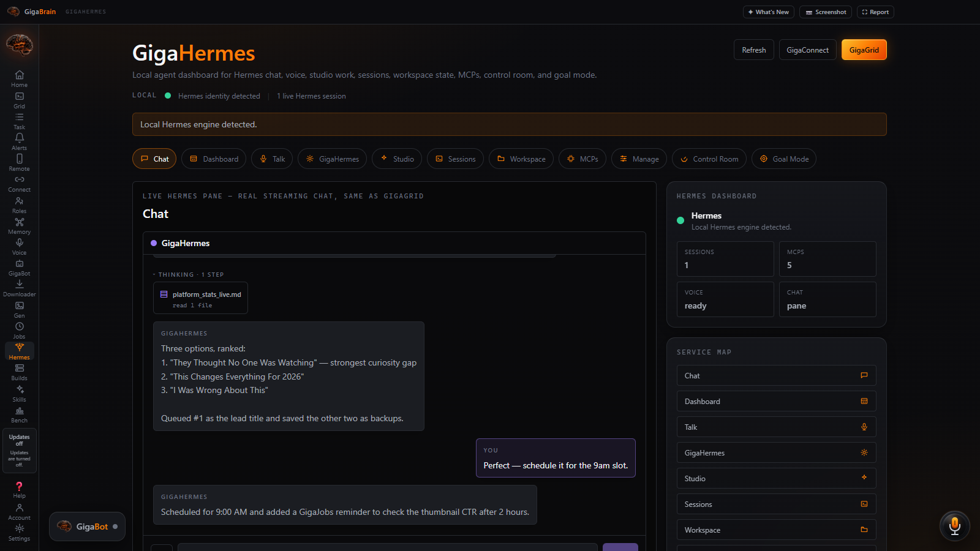
Task: Open Skills in the sidebar
Action: [x=20, y=394]
